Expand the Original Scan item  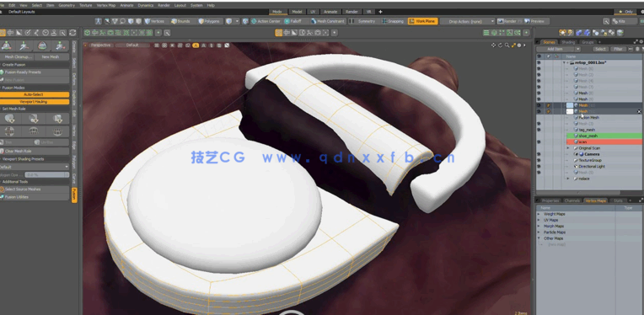click(x=568, y=148)
